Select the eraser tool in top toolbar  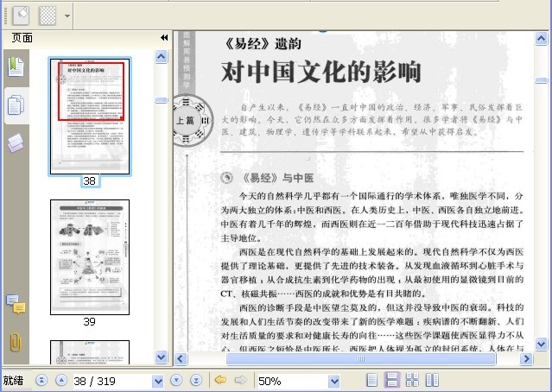21,16
